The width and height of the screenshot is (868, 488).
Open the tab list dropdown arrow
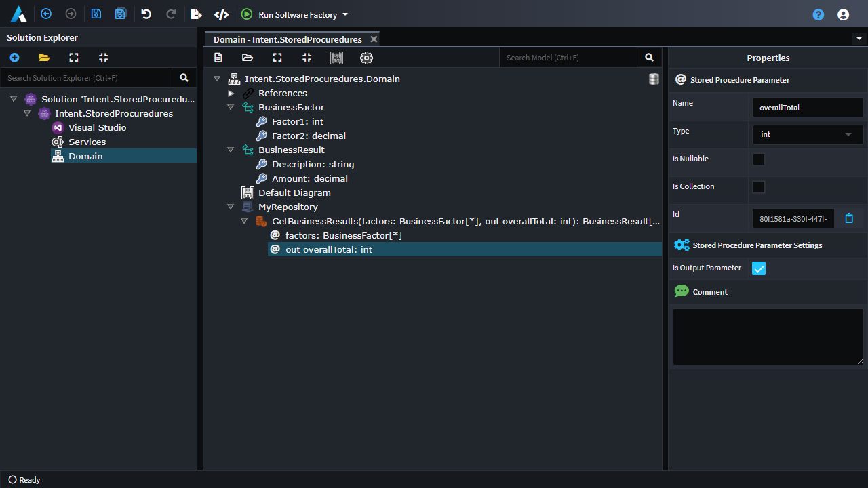click(860, 39)
